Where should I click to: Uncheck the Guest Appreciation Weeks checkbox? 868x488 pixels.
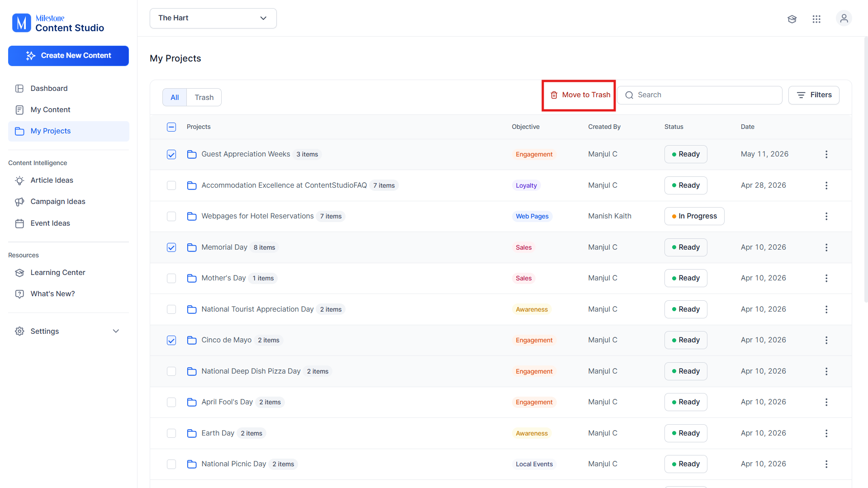[x=171, y=154]
